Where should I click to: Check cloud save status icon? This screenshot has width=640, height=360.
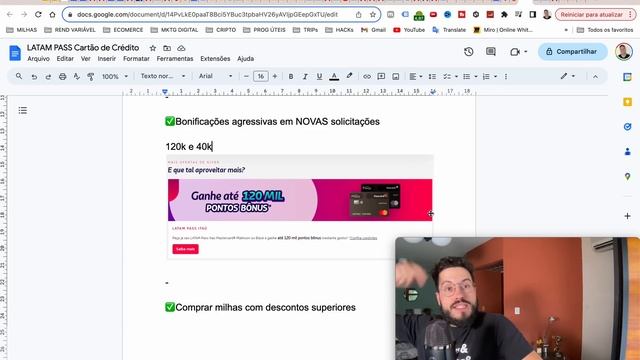pos(181,48)
